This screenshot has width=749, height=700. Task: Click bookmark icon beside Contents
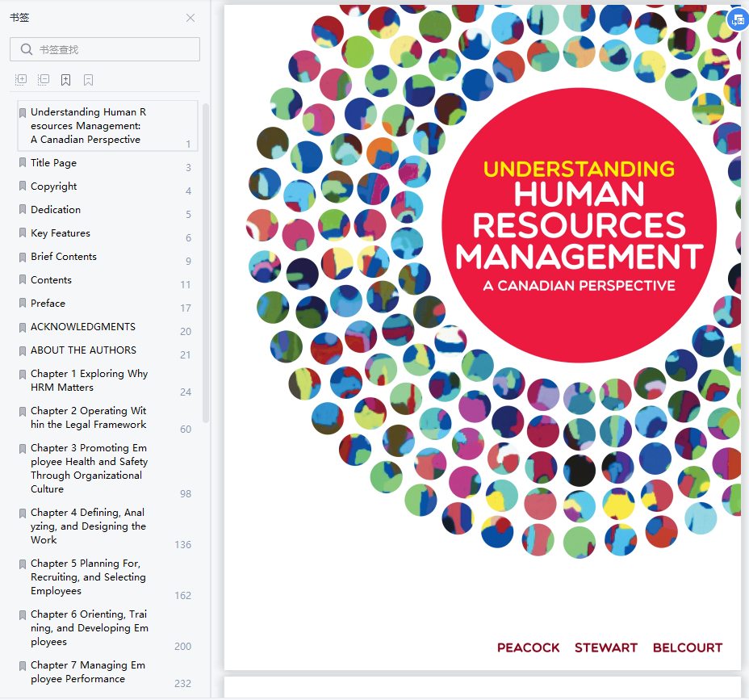[22, 280]
